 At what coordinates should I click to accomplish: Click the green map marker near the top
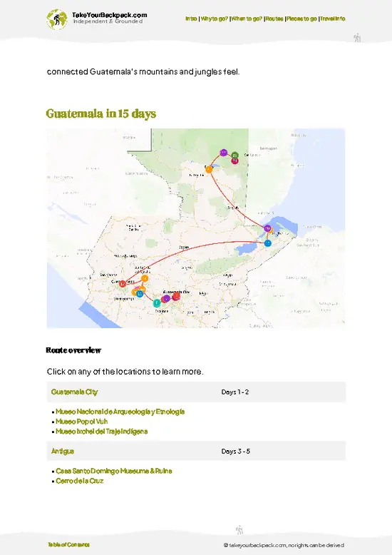point(235,155)
